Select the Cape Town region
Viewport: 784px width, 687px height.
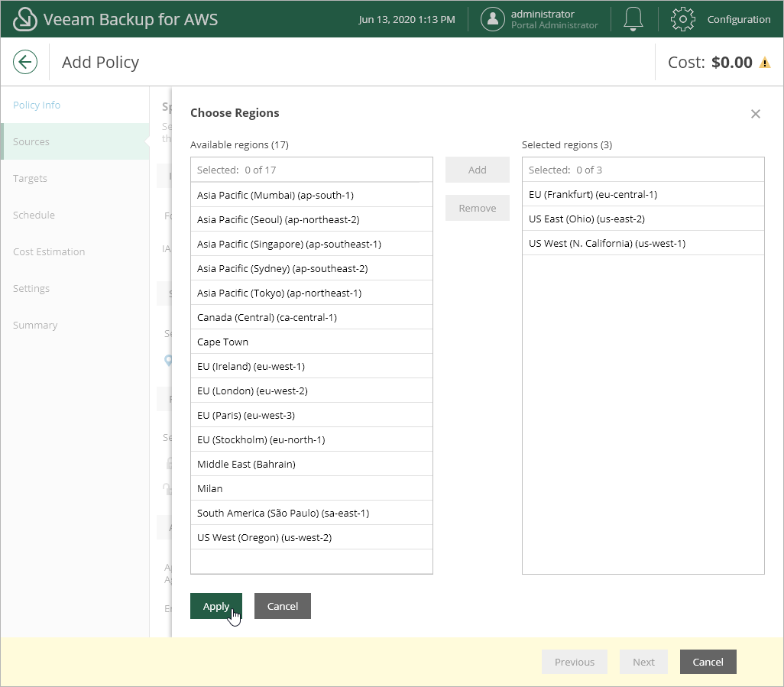(312, 342)
